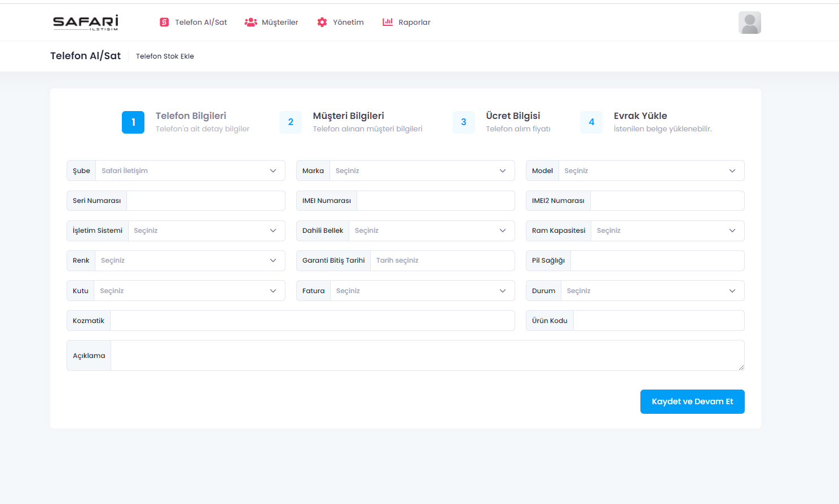Select a color in Renk dropdown

coord(190,260)
